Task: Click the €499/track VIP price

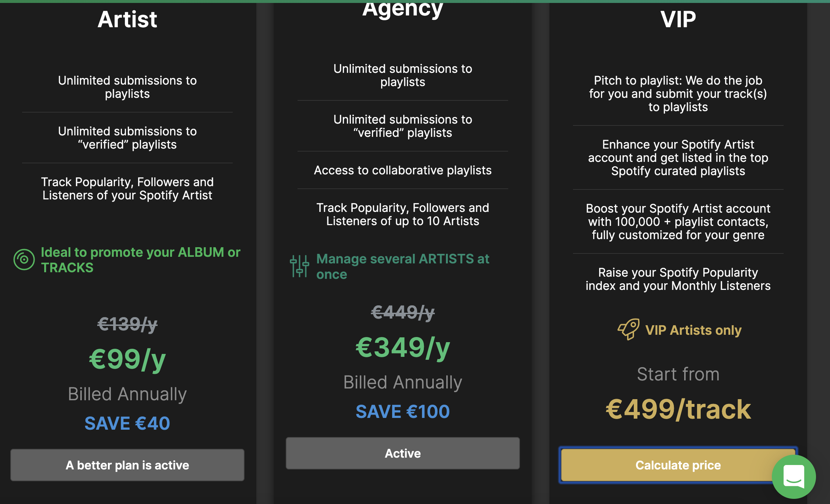Action: (x=678, y=409)
